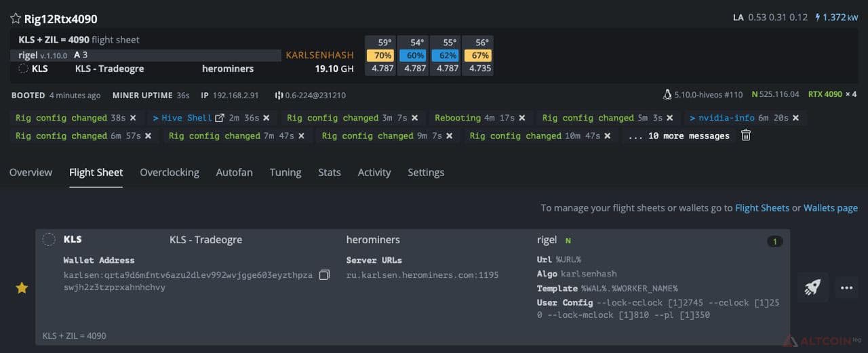Viewport: 868px width, 353px height.
Task: Open the Hive Shell external link icon
Action: pos(220,118)
